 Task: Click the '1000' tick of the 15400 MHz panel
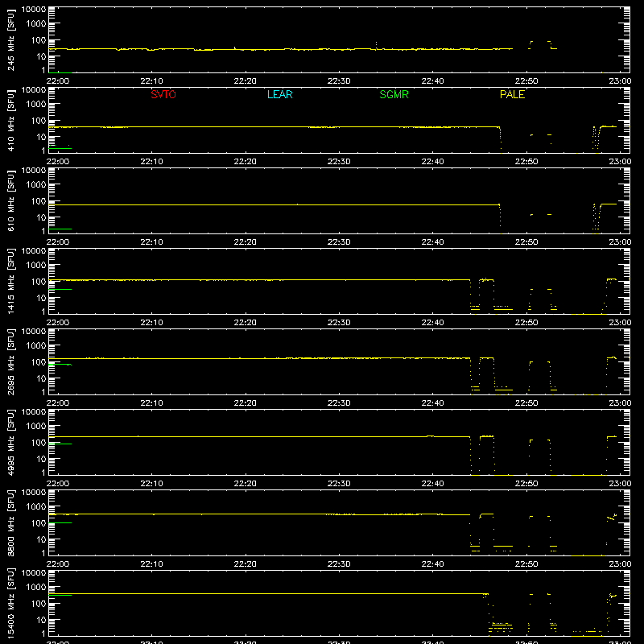point(36,588)
